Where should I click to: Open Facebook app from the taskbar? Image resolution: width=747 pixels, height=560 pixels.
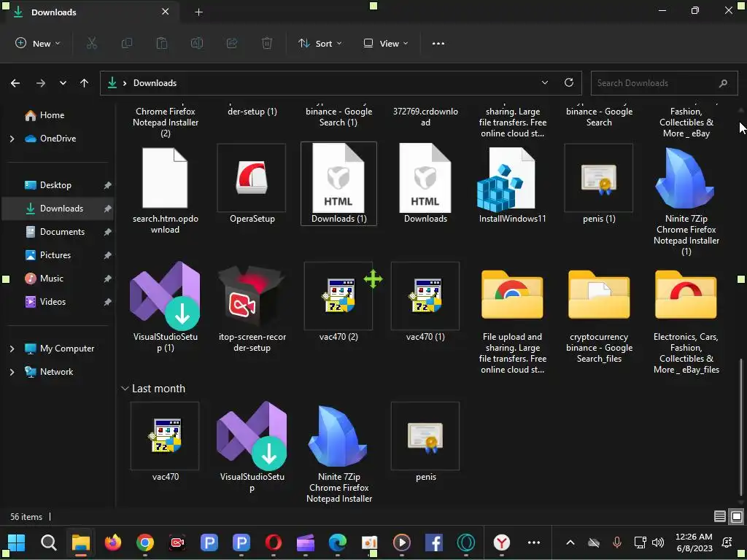pos(434,542)
